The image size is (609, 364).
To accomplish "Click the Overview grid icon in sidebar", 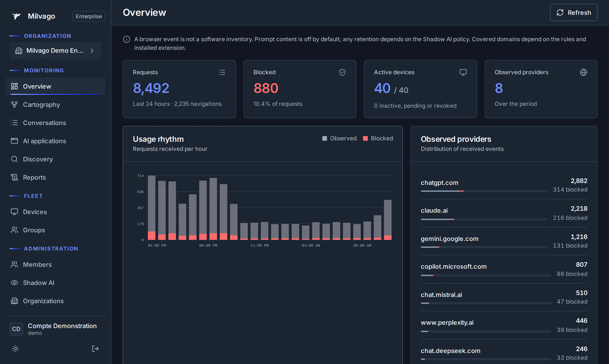I will point(14,86).
